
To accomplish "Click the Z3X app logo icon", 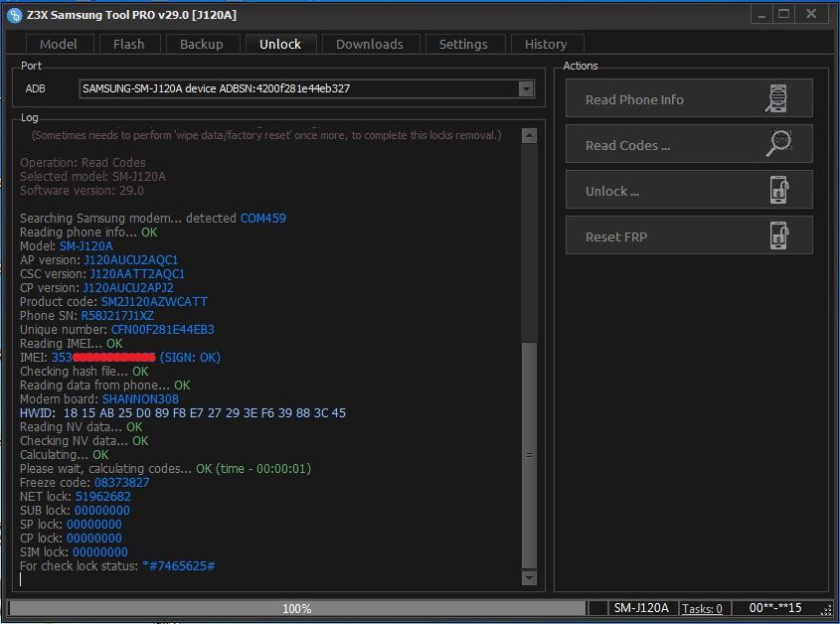I will (15, 15).
